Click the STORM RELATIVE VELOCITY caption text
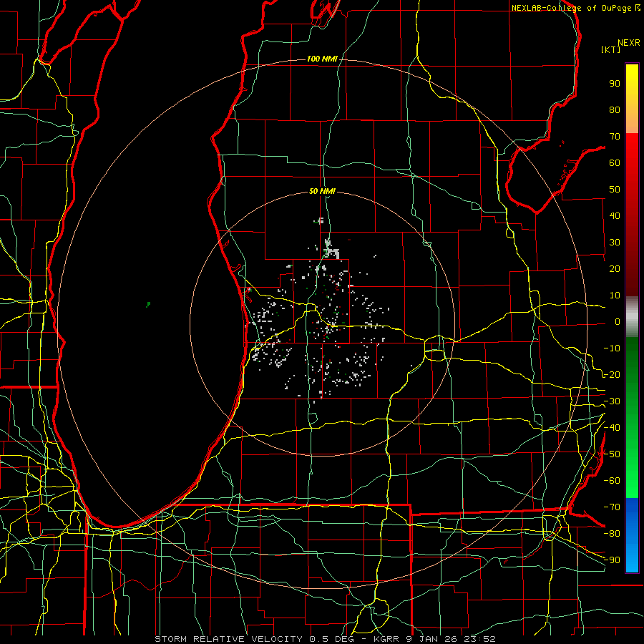This screenshot has height=644, width=644. click(x=228, y=639)
